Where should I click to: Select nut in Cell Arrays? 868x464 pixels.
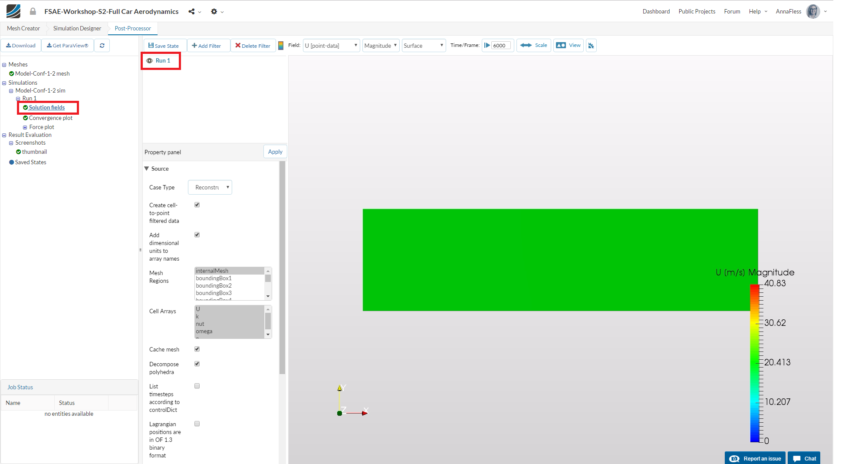tap(230, 324)
